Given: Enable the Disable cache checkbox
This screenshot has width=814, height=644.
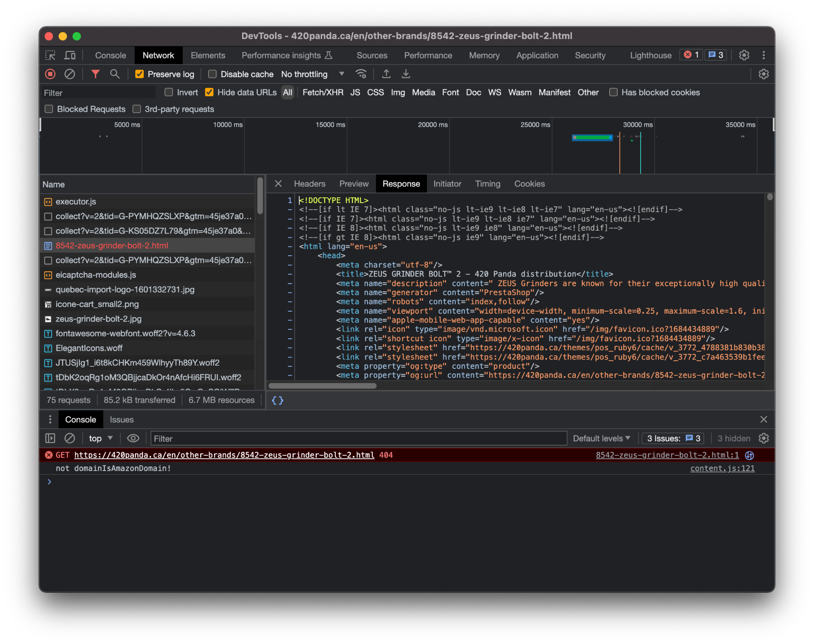Looking at the screenshot, I should coord(212,74).
